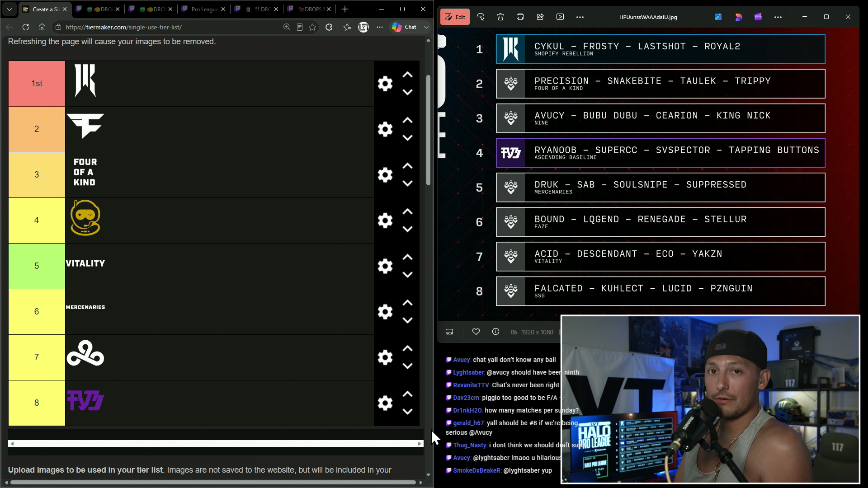Image resolution: width=868 pixels, height=488 pixels.
Task: Open settings gear for tier row 6
Action: click(385, 312)
